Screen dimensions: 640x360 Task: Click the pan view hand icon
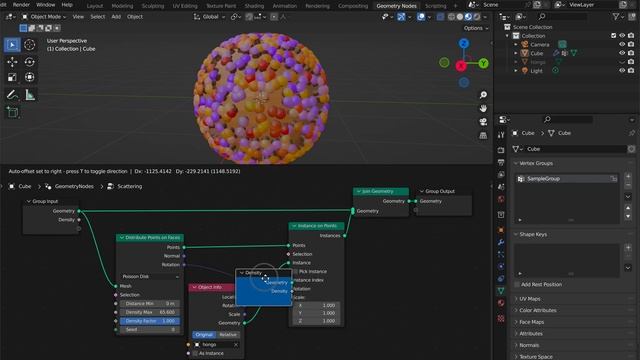pyautogui.click(x=483, y=109)
